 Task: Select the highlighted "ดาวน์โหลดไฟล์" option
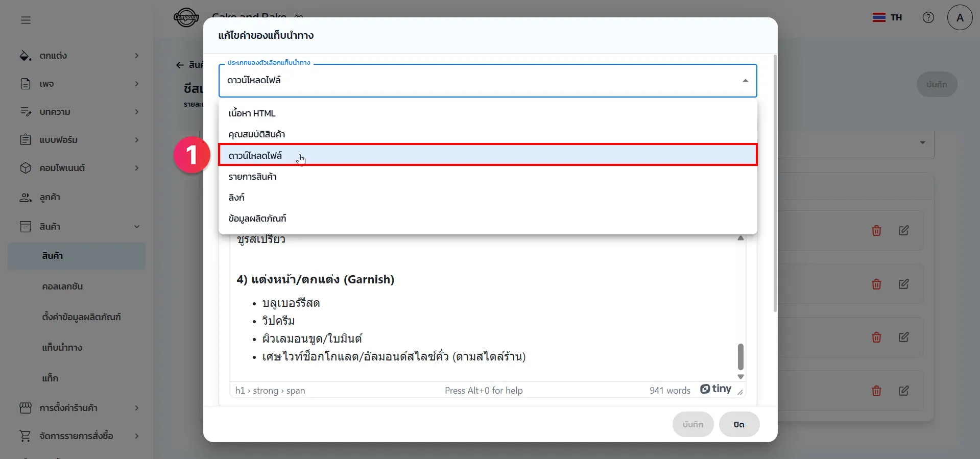point(255,155)
